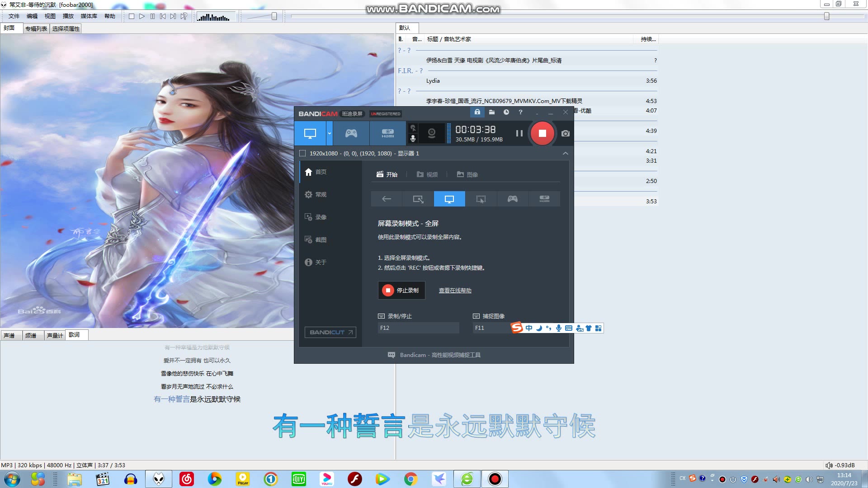Select around-mouse recording mode

coord(481,199)
